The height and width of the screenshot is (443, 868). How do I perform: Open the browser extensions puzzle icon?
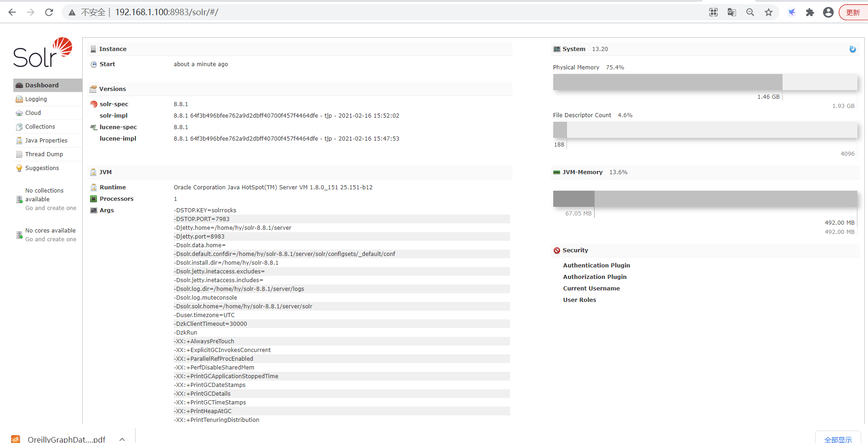pyautogui.click(x=810, y=12)
